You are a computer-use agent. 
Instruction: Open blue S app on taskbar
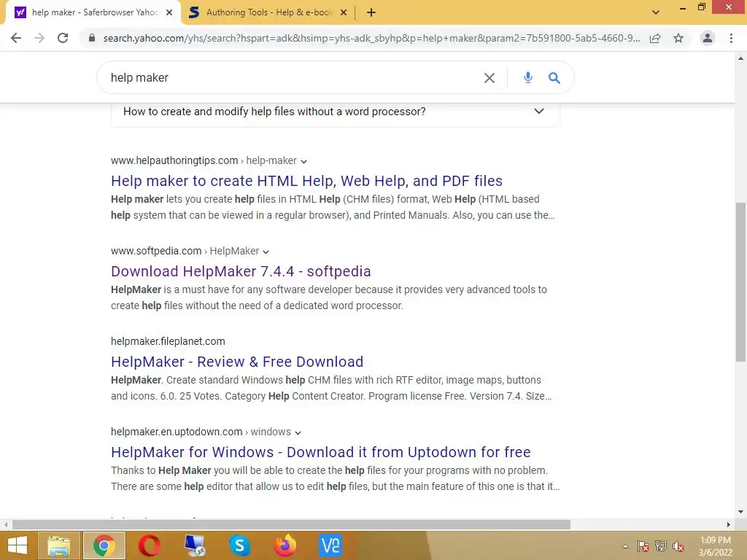click(239, 545)
